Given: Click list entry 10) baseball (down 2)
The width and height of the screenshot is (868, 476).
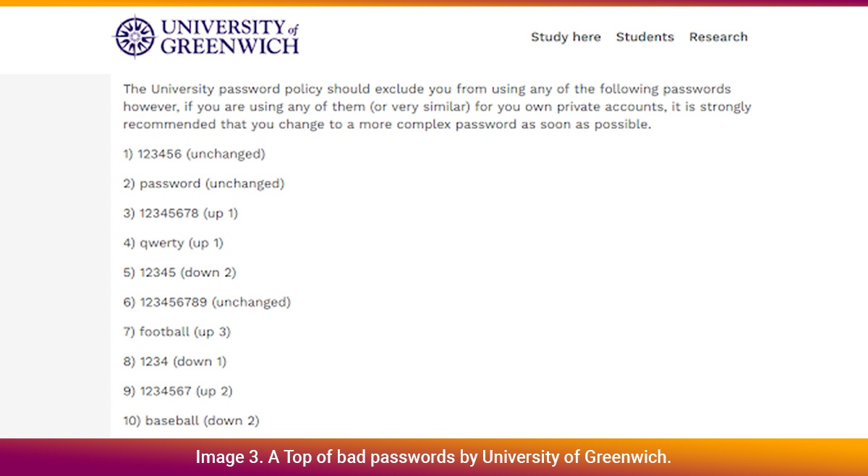Looking at the screenshot, I should pyautogui.click(x=191, y=420).
